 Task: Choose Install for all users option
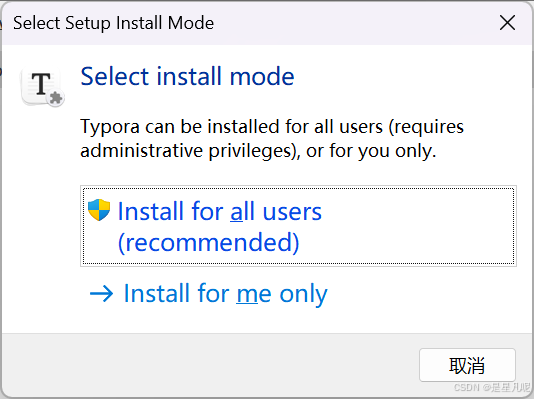298,226
